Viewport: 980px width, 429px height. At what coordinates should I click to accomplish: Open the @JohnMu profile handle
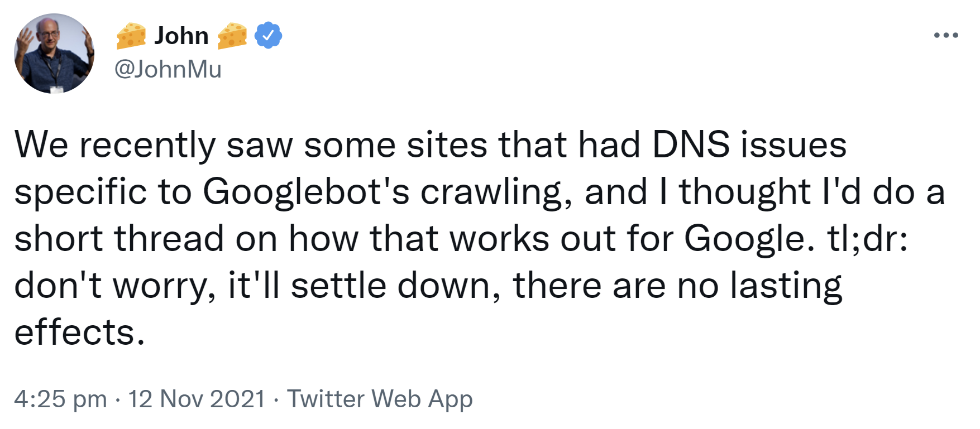[169, 69]
